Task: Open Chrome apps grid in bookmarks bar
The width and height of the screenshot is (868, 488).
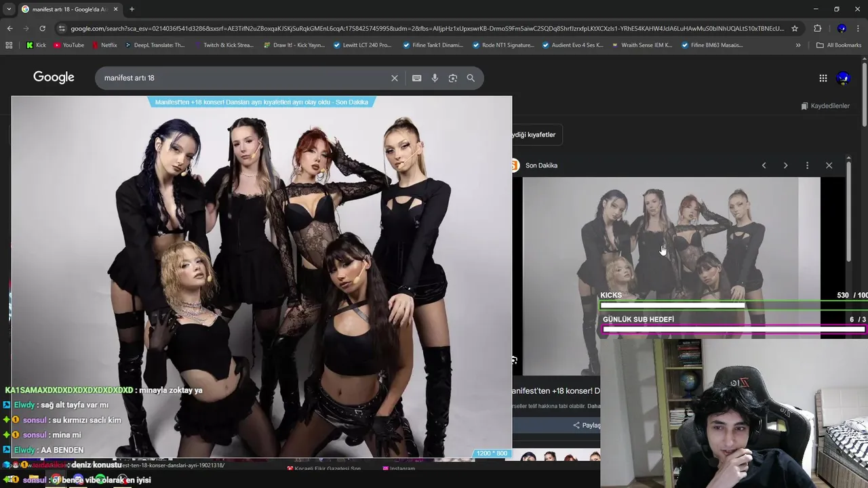Action: [9, 45]
